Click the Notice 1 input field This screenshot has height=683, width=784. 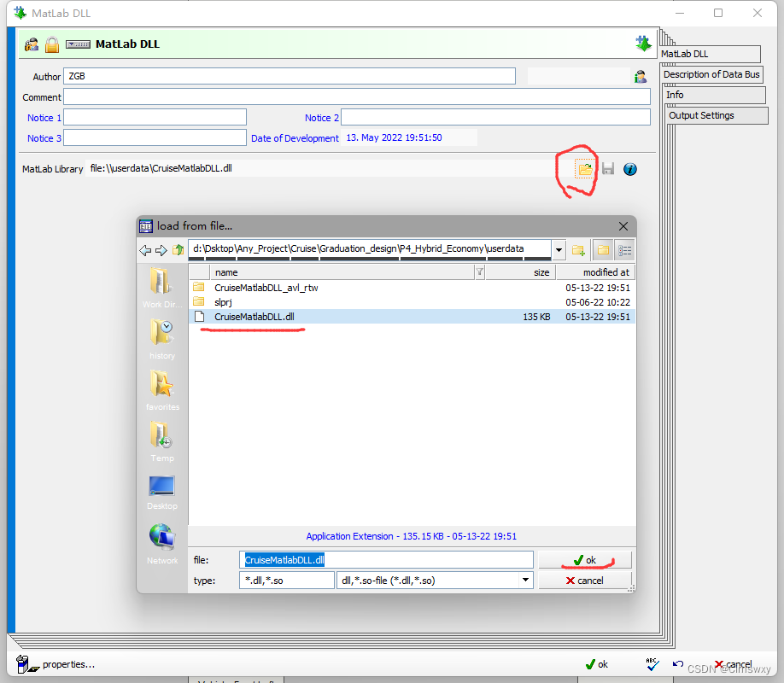pos(155,117)
